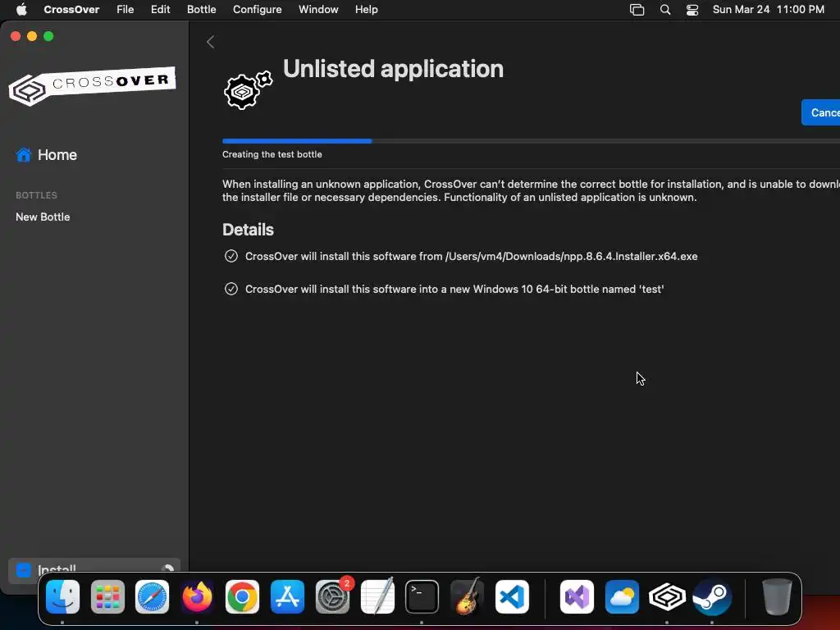The width and height of the screenshot is (840, 630).
Task: Open the Bottle menu
Action: (202, 10)
